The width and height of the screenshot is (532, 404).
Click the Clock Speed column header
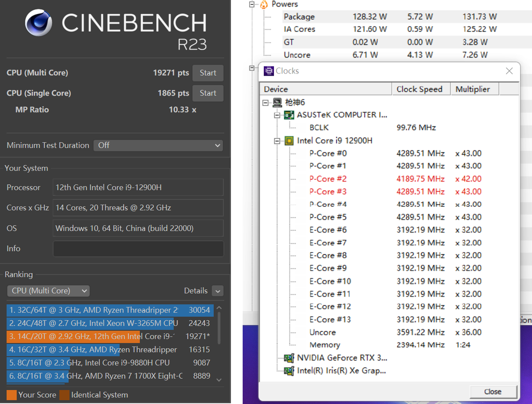tap(421, 89)
